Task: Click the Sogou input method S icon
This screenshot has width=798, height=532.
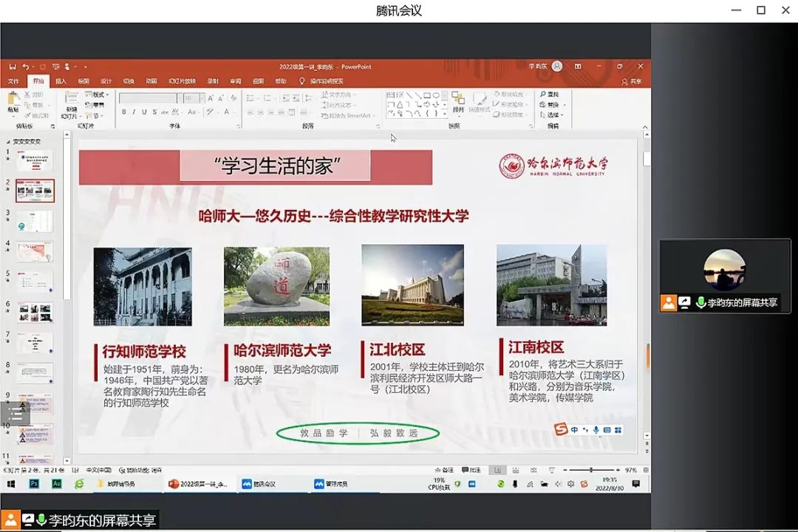Action: [560, 429]
